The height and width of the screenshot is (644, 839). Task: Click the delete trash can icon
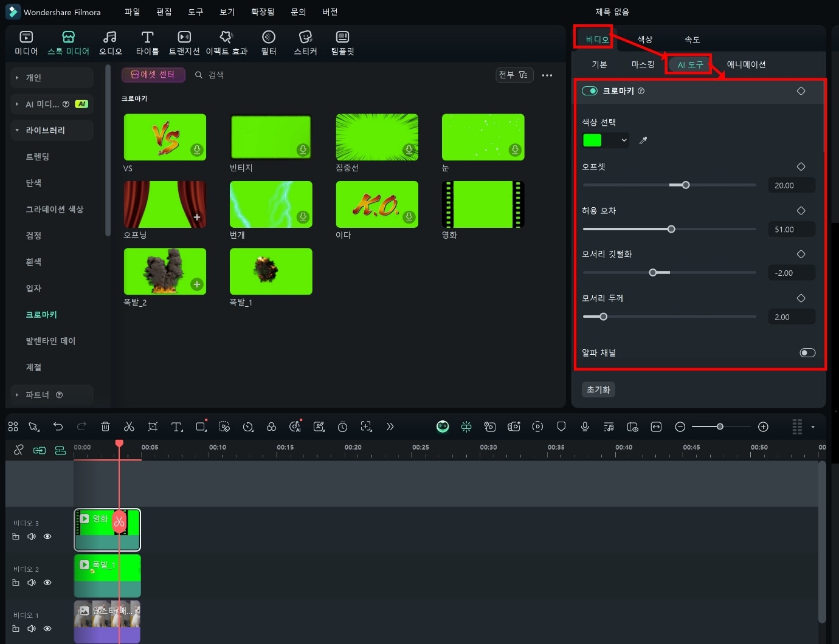pos(105,427)
